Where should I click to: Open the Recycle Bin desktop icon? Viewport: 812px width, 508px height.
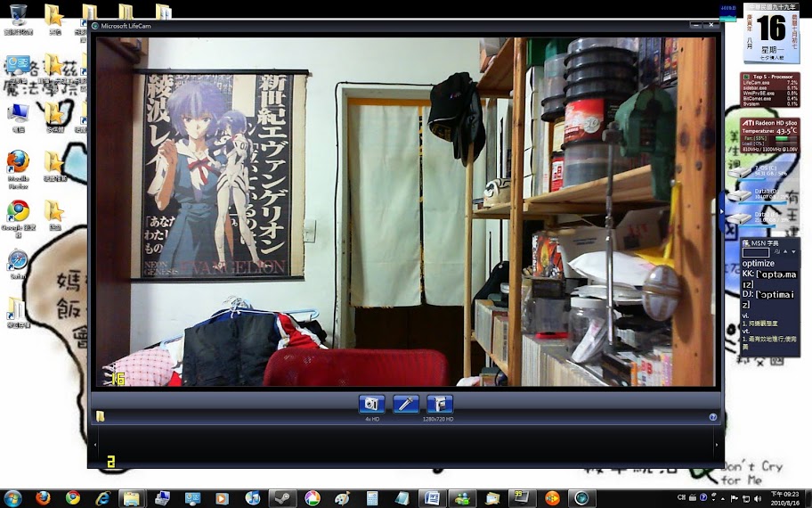[18, 20]
